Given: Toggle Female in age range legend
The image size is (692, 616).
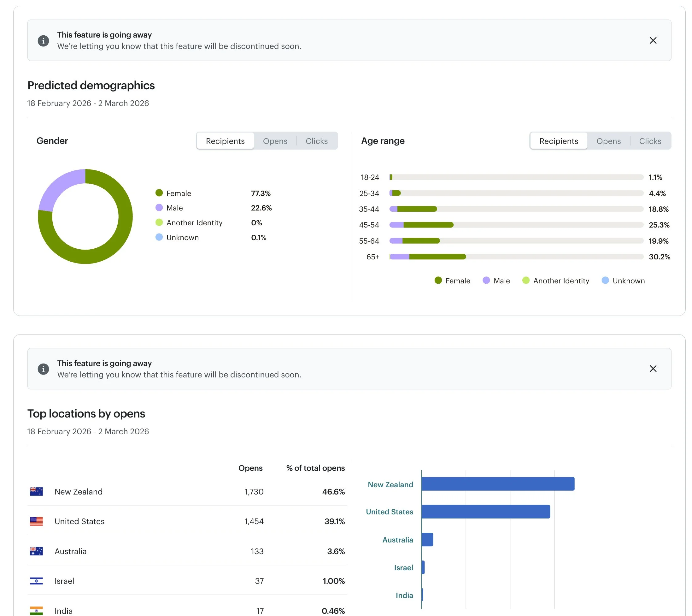Looking at the screenshot, I should 452,281.
